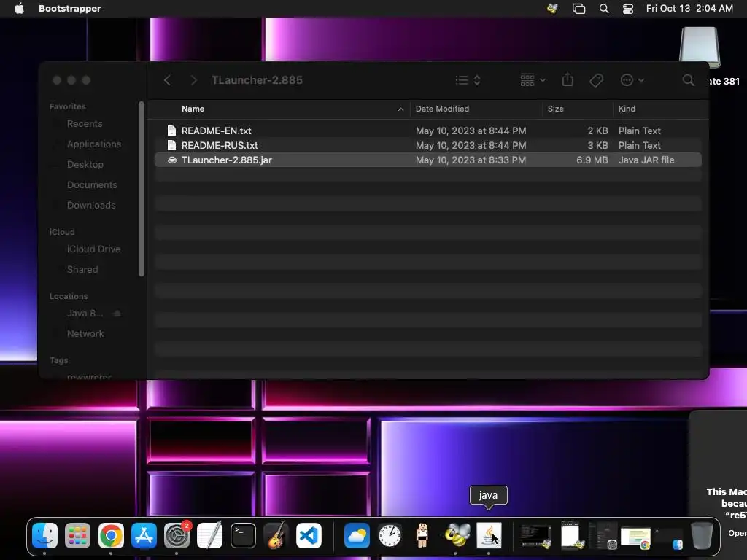Viewport: 747px width, 560px height.
Task: Eject the Java 8 volume
Action: (117, 314)
